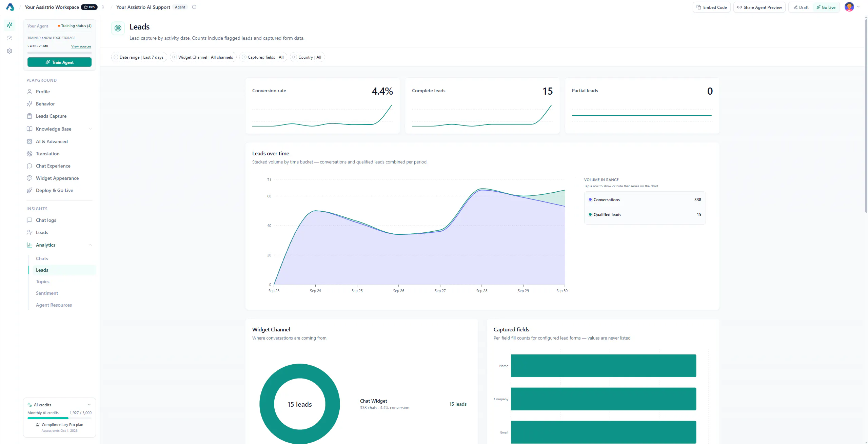Image resolution: width=868 pixels, height=444 pixels.
Task: Click the Widget Appearance palette icon
Action: pyautogui.click(x=29, y=178)
